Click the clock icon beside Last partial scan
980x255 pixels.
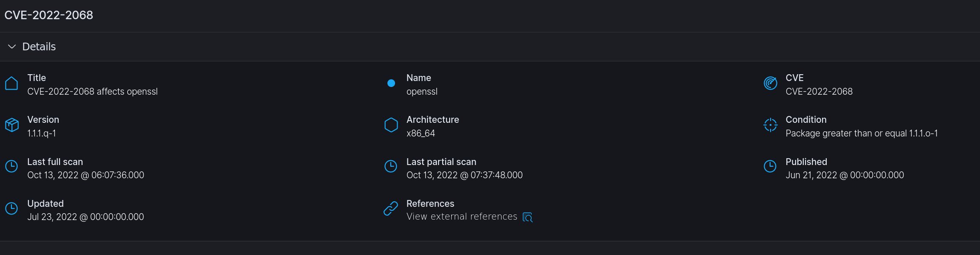pyautogui.click(x=390, y=166)
